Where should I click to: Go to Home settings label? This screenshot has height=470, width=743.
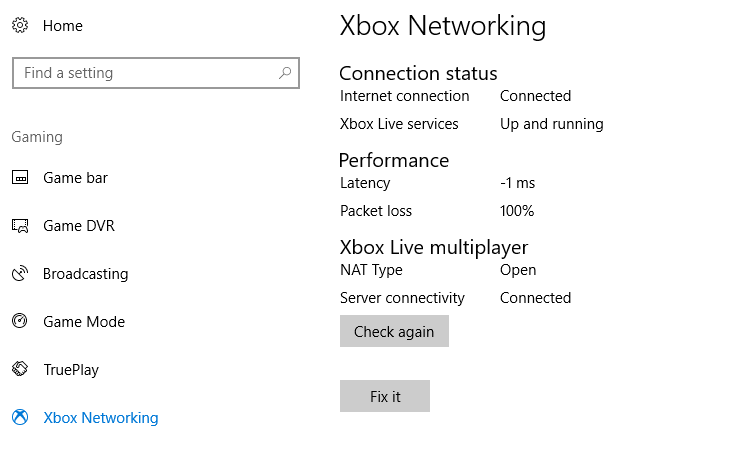coord(63,26)
